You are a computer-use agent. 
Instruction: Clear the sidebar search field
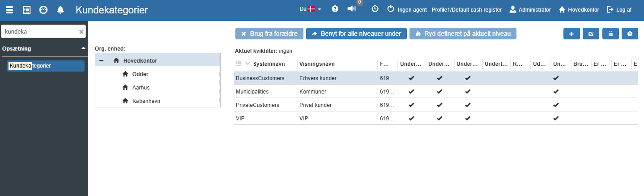81,32
